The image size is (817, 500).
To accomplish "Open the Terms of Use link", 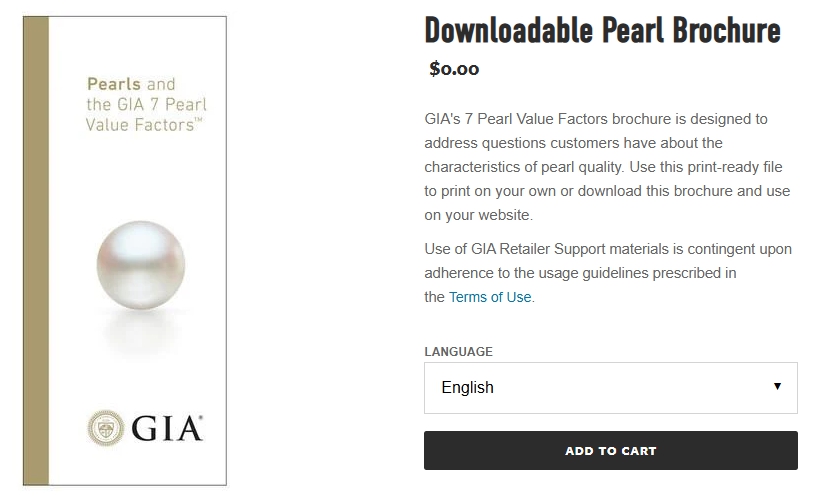I will [490, 297].
